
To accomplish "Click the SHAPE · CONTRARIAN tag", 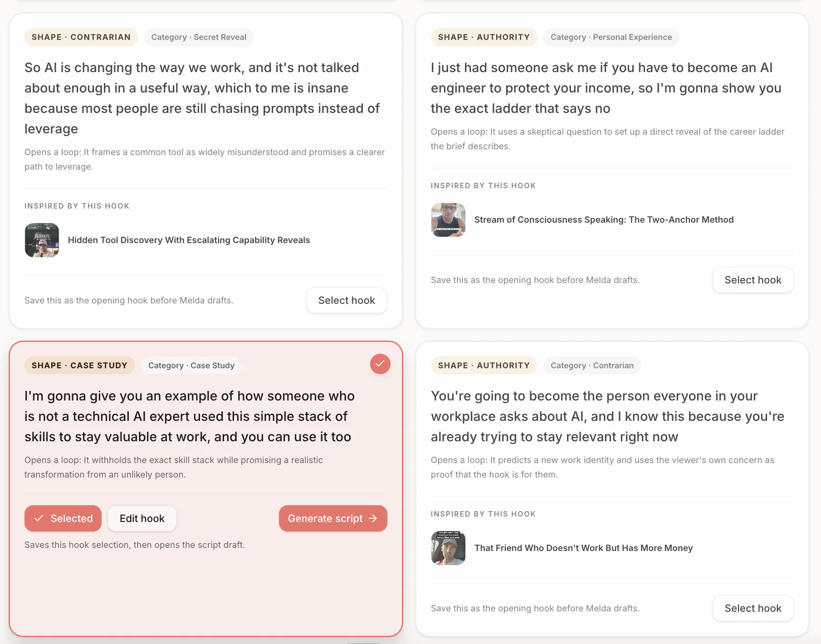I will (81, 37).
